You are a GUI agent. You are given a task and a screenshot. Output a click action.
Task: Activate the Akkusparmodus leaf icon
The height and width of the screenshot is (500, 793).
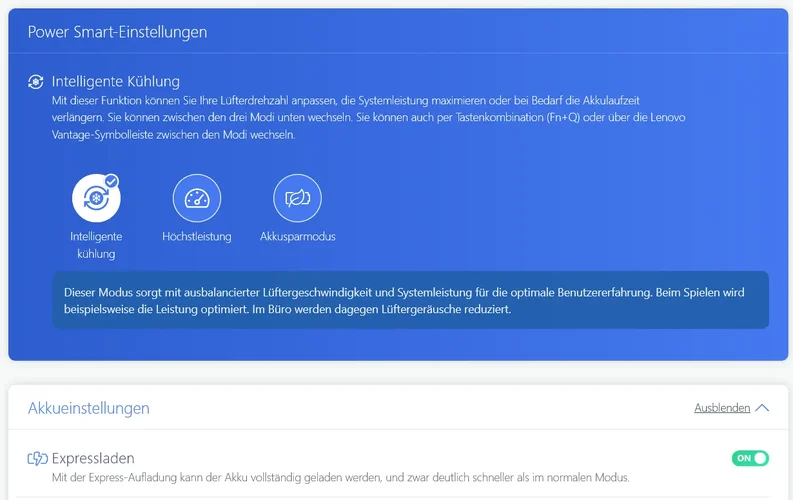click(297, 198)
